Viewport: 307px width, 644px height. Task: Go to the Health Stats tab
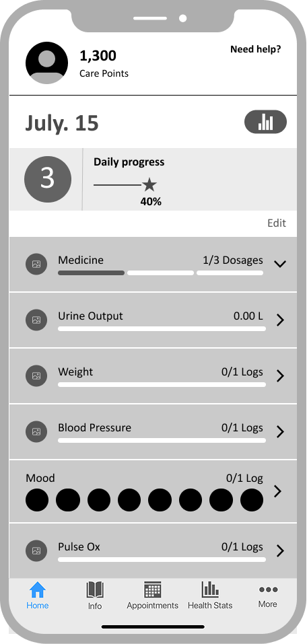210,596
